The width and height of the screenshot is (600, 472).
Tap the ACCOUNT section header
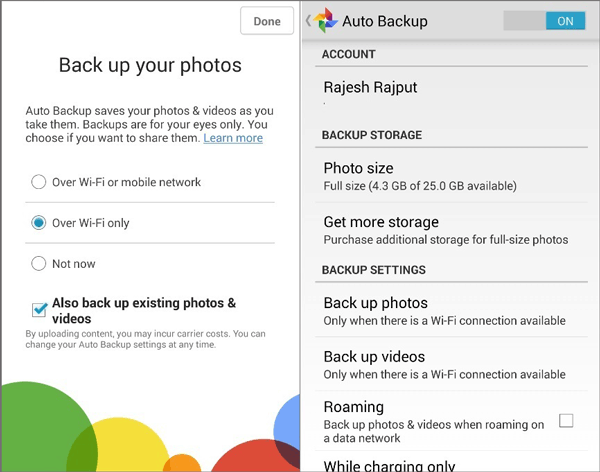[349, 54]
